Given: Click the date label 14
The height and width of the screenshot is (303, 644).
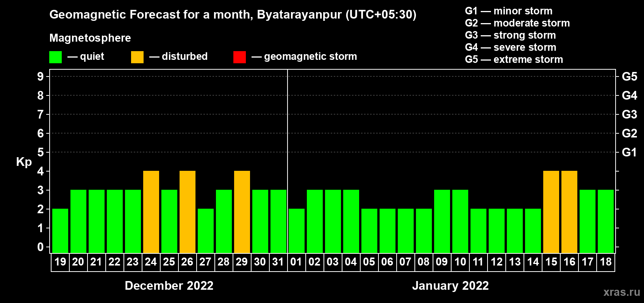Looking at the screenshot, I should (533, 262).
